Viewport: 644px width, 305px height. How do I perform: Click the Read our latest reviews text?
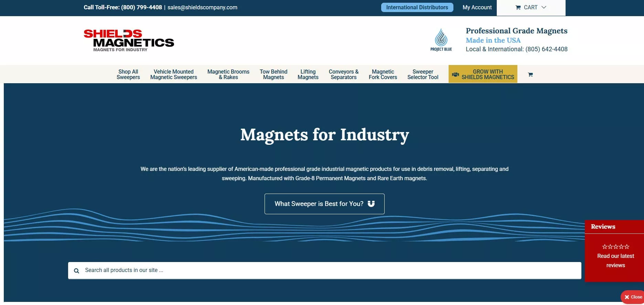(x=615, y=261)
